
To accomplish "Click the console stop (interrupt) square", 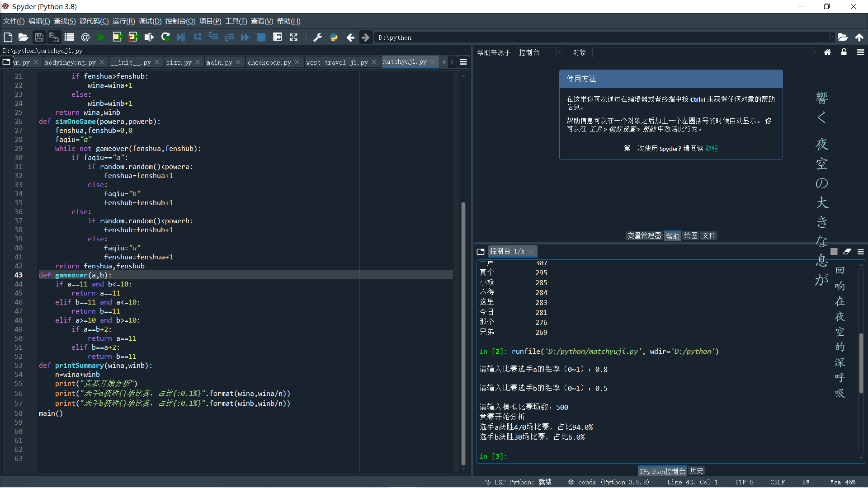I will point(834,252).
